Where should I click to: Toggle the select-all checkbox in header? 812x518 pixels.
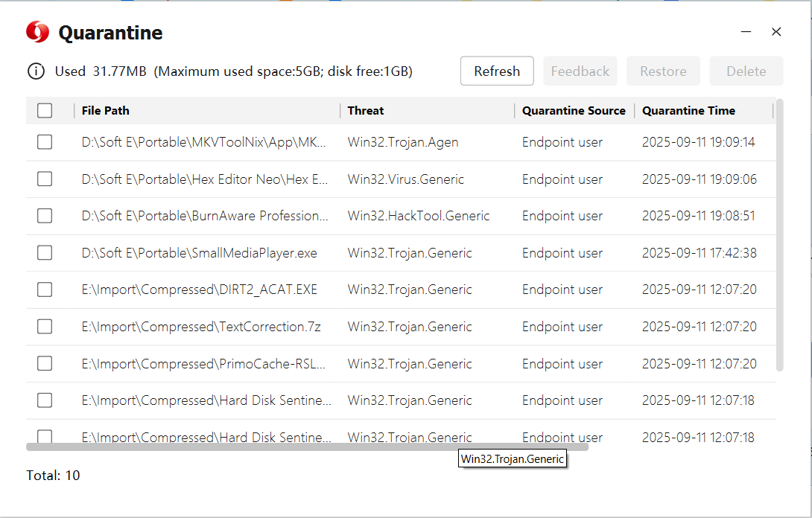tap(45, 111)
